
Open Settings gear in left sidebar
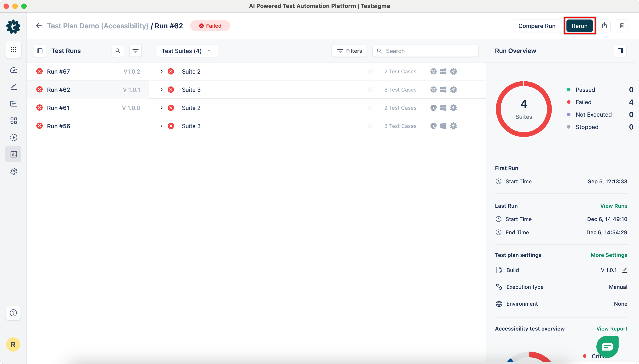[x=14, y=171]
